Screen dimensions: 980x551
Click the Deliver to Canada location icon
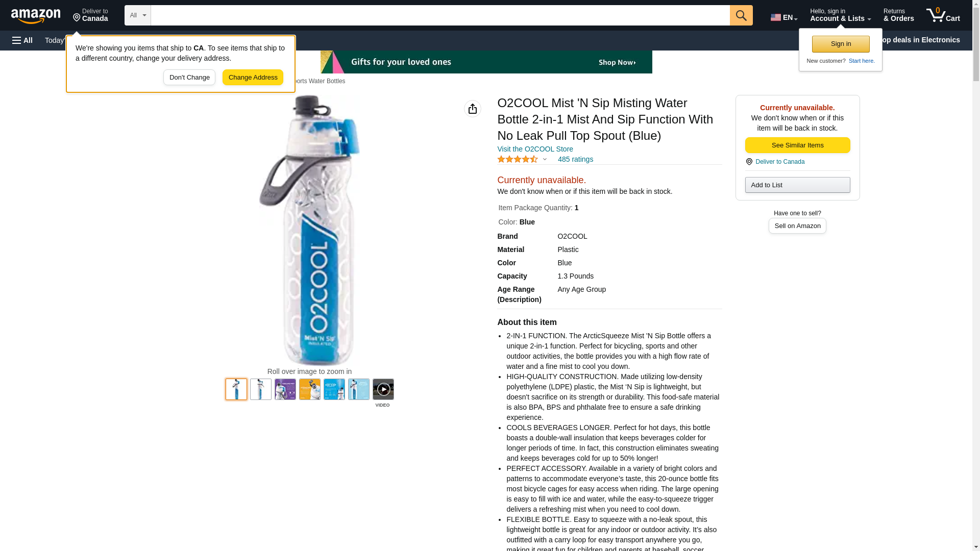[x=749, y=162]
